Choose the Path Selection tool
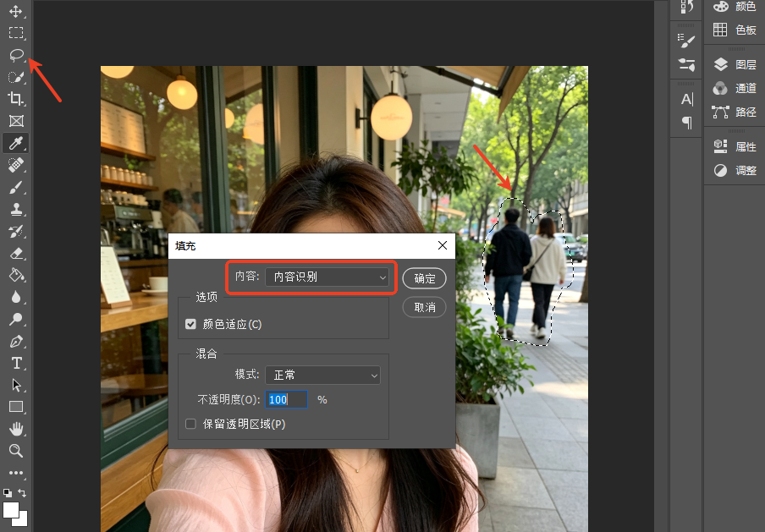 [15, 385]
